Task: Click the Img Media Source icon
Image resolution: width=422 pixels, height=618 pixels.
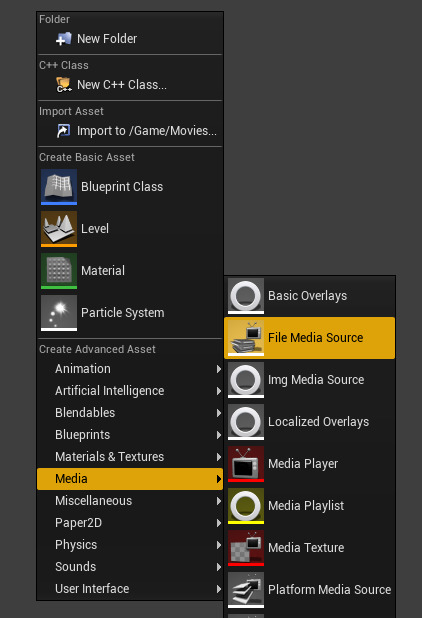Action: click(x=246, y=380)
